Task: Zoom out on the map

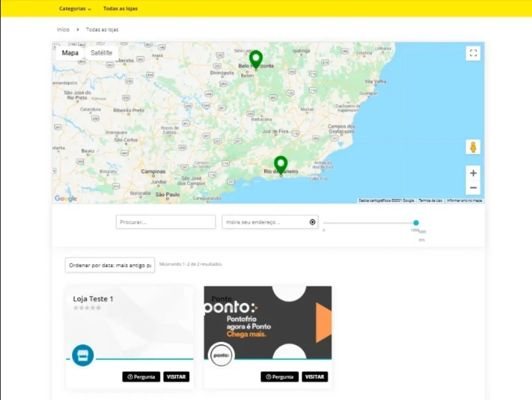Action: click(x=473, y=188)
